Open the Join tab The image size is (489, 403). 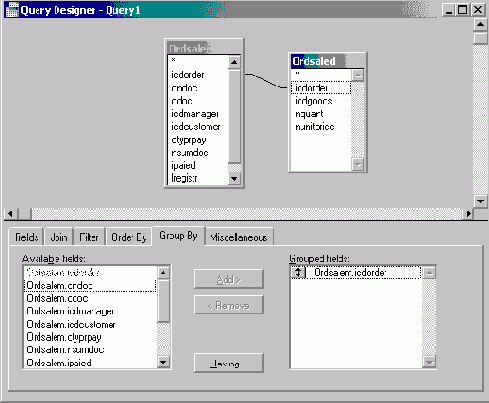(x=59, y=237)
